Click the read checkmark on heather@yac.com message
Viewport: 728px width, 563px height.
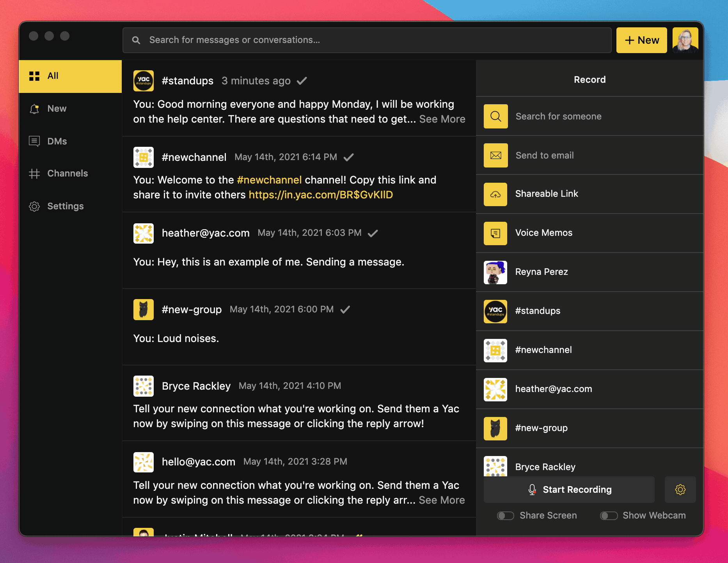pyautogui.click(x=373, y=233)
